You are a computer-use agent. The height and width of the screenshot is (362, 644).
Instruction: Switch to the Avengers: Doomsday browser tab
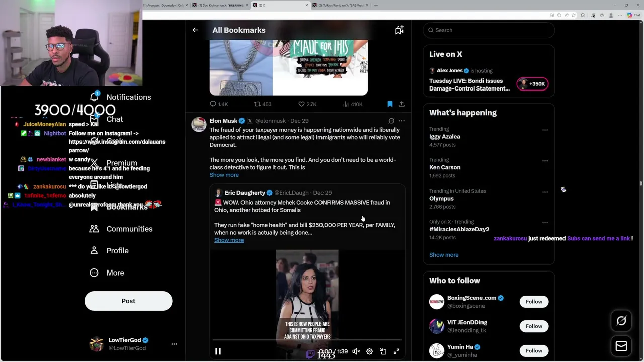click(166, 5)
